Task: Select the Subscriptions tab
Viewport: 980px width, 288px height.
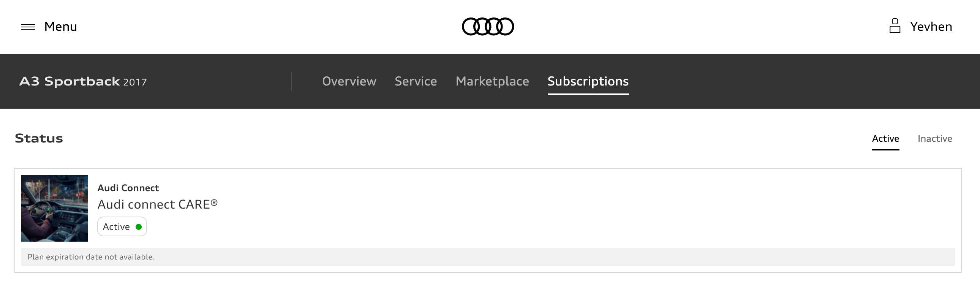Action: pos(588,81)
